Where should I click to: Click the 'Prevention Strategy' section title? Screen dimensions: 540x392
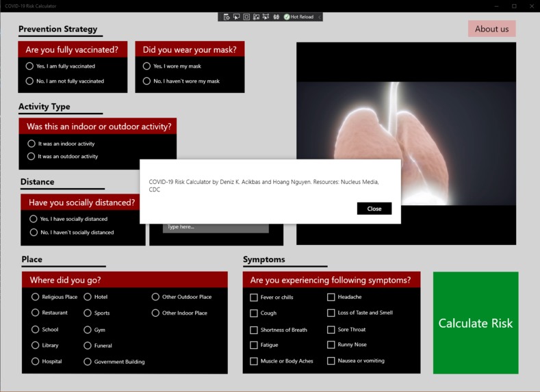58,29
